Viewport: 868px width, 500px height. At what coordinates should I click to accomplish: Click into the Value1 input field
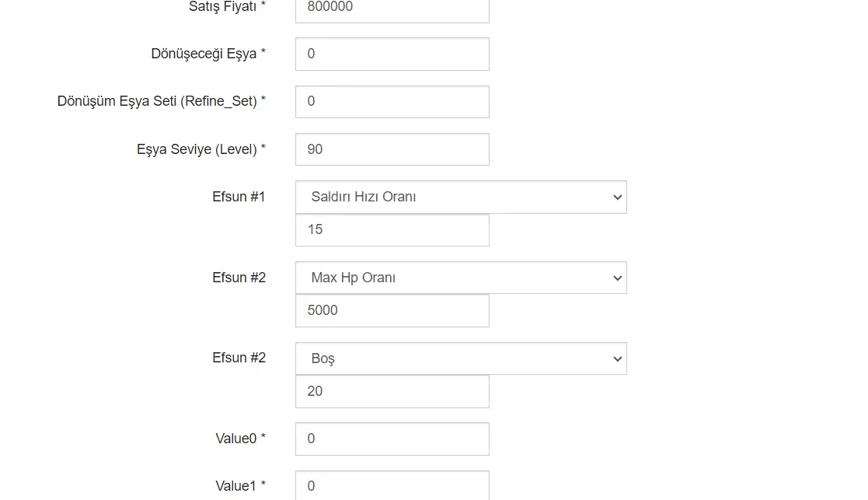[x=392, y=486]
